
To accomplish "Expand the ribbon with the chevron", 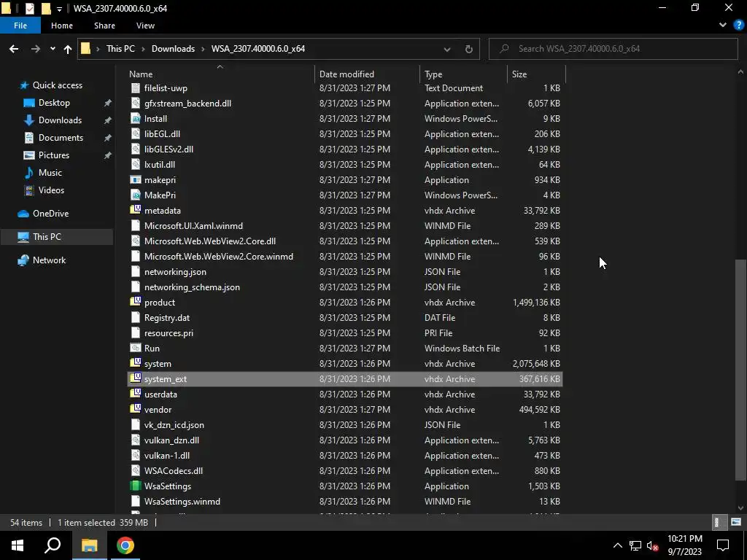I will tap(723, 26).
